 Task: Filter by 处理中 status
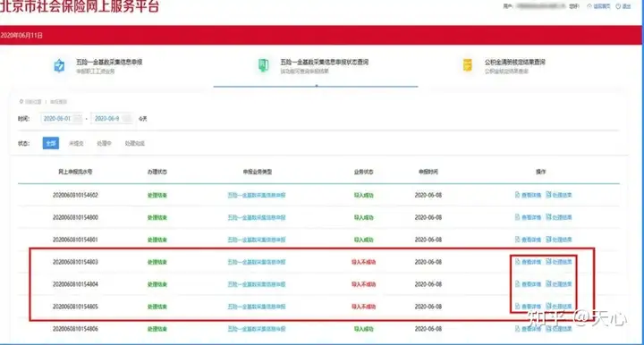point(104,143)
